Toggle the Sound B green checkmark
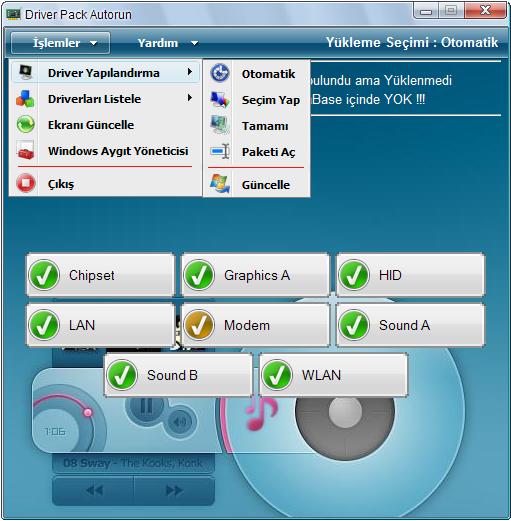511x521 pixels. pos(122,375)
